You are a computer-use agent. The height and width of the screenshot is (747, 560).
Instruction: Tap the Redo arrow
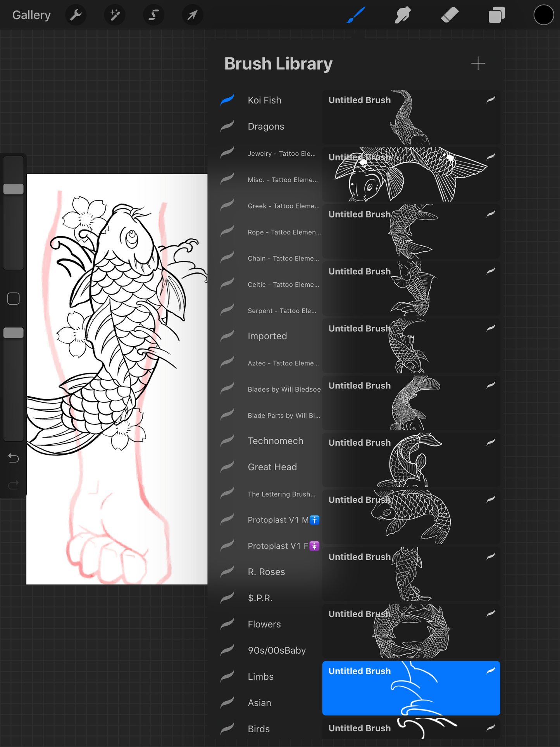coord(14,485)
